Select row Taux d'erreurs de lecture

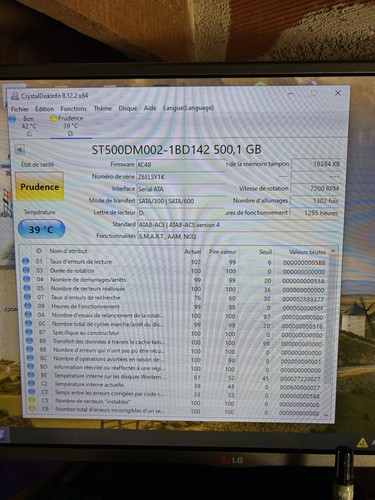point(174,262)
